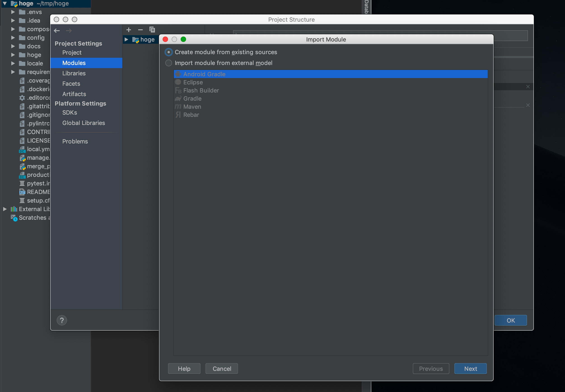This screenshot has height=392, width=565.
Task: Click the add module plus icon
Action: (128, 30)
